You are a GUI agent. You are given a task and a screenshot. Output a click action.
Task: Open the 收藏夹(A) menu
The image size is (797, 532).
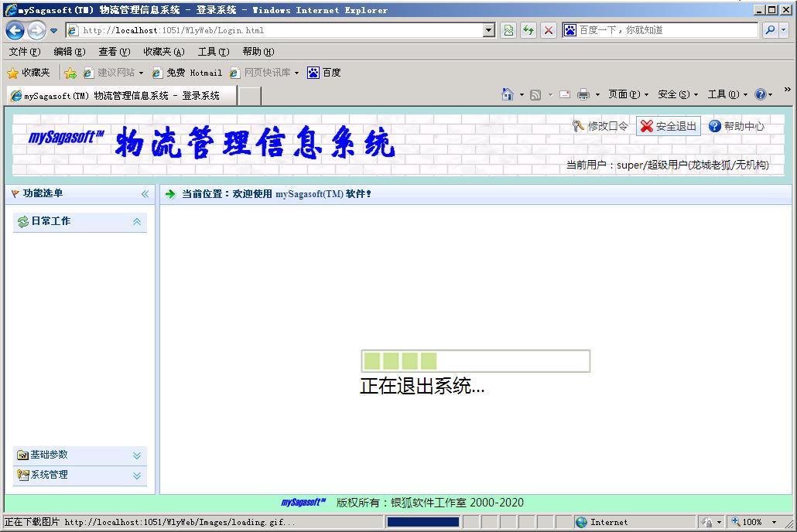(x=164, y=52)
